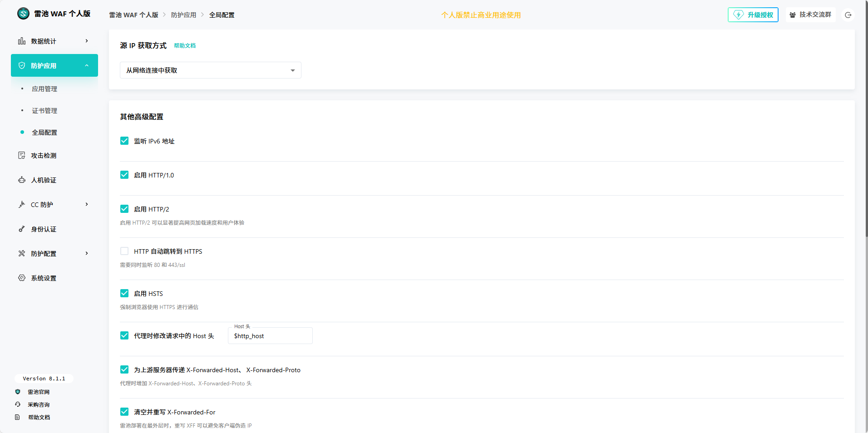This screenshot has width=868, height=433.
Task: Go to 攻击检测 menu
Action: click(x=54, y=155)
